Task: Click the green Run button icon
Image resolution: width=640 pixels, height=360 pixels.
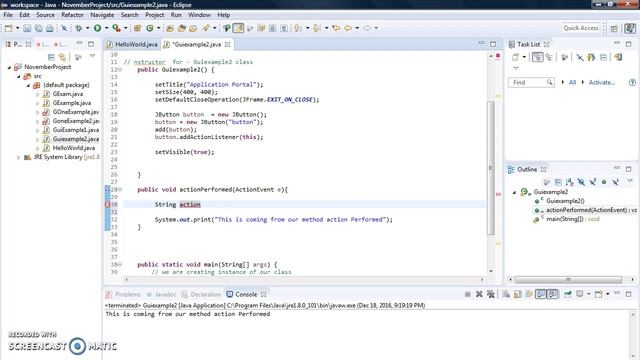Action: (98, 28)
